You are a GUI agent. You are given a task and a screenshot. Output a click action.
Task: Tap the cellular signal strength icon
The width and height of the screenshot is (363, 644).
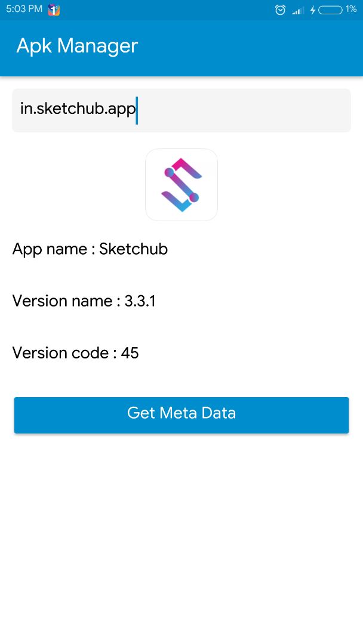point(296,10)
